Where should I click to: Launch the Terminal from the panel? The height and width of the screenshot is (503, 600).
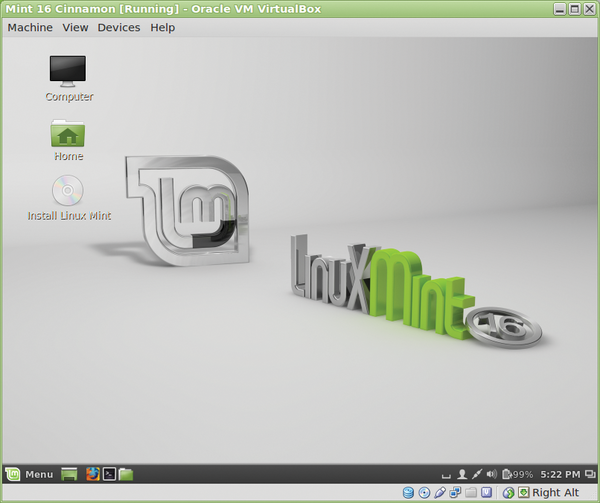pos(109,474)
